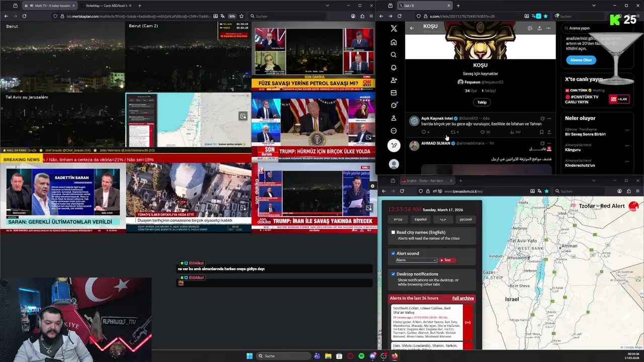Open Grok icon in X sidebar
The image size is (644, 362).
[393, 105]
